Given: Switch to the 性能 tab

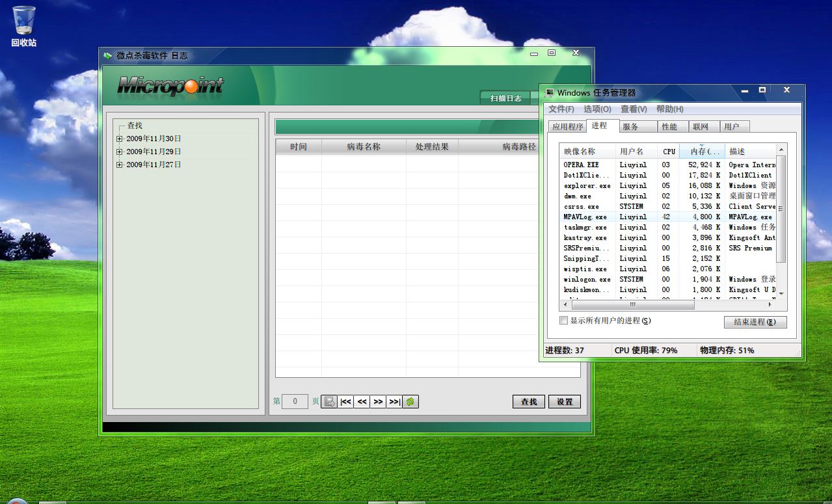Looking at the screenshot, I should click(669, 127).
